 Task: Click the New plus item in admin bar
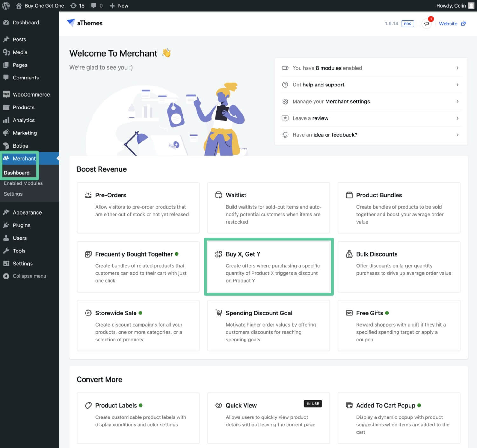pyautogui.click(x=119, y=6)
